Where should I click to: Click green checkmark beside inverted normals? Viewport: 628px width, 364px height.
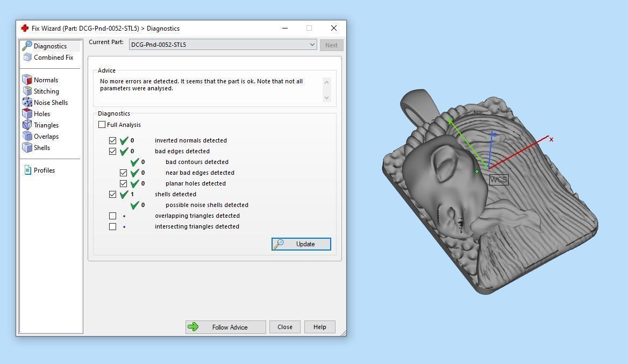point(124,140)
